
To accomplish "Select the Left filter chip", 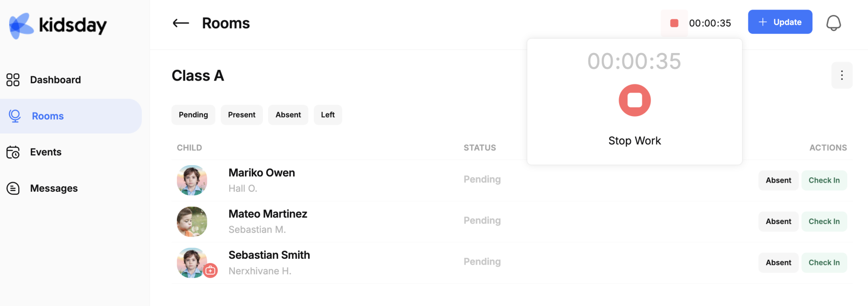I will pos(328,115).
